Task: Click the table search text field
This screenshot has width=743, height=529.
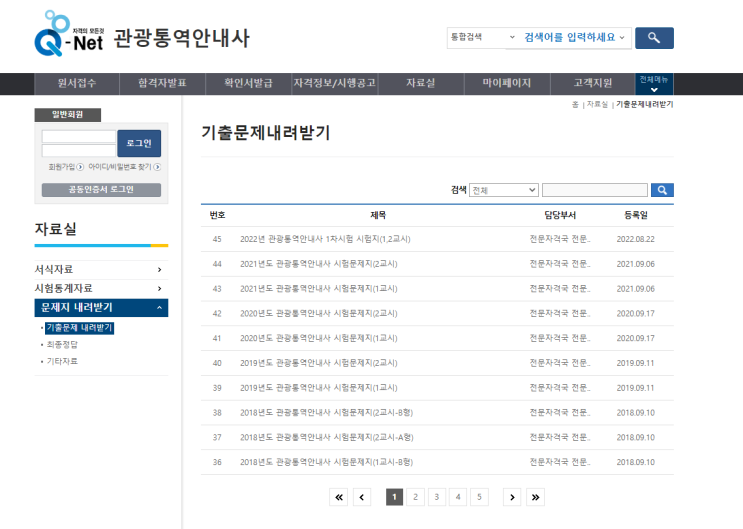Action: (595, 190)
